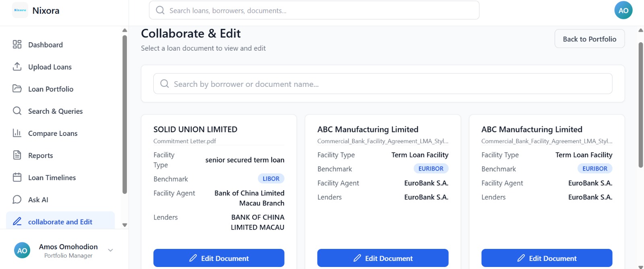Click the Loan Portfolio folder icon
644x269 pixels.
(x=17, y=88)
